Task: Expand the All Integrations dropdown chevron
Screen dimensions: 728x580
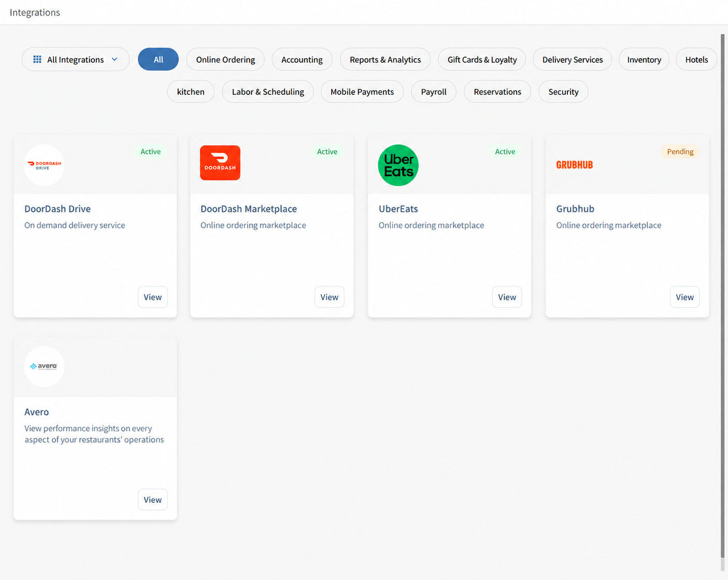Action: point(115,60)
